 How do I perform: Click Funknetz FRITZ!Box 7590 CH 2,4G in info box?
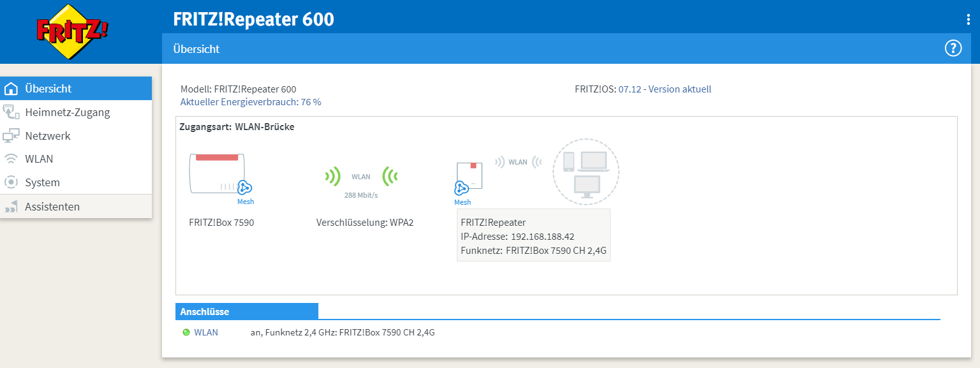[x=533, y=251]
